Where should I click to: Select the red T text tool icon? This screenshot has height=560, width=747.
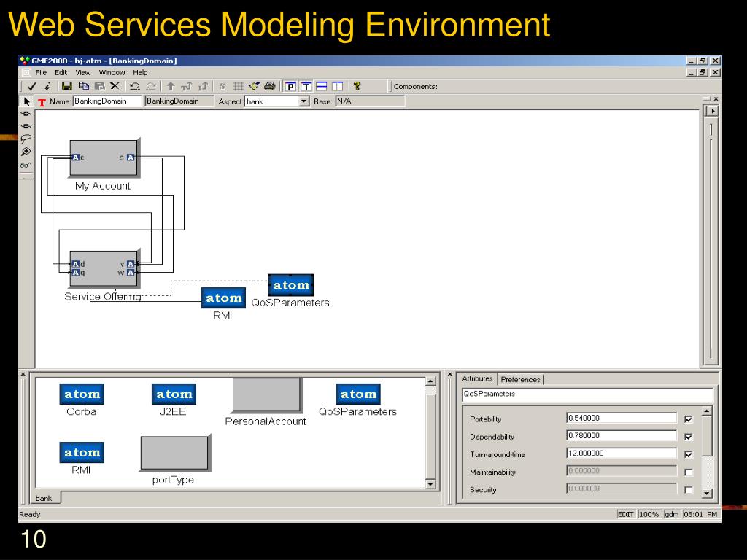[42, 102]
